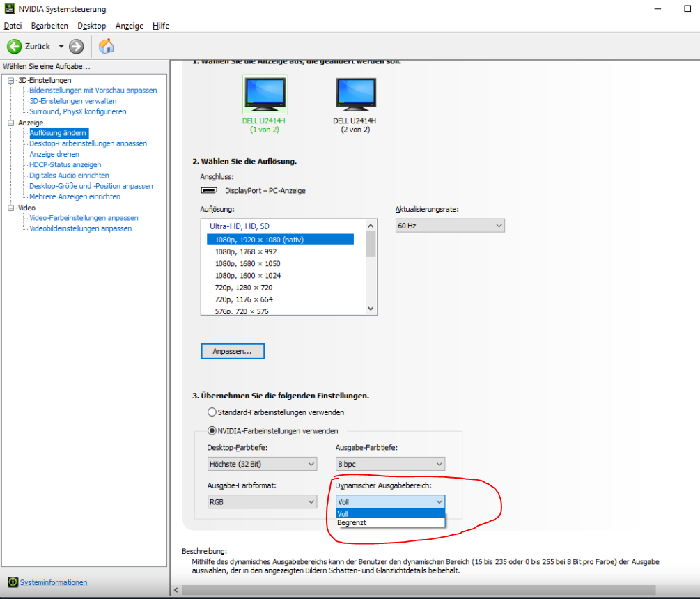Choose Voll in the dropdown list

[391, 514]
